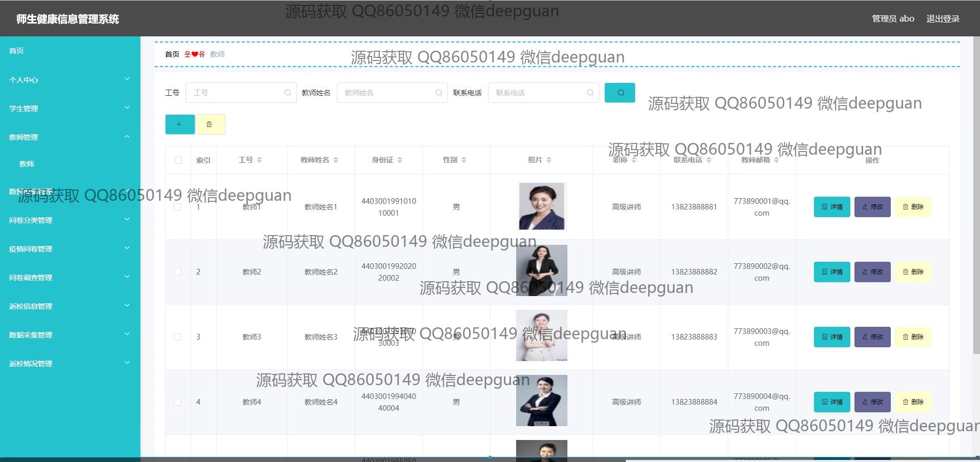The width and height of the screenshot is (980, 462).
Task: Click 教师4 photo thumbnail
Action: (x=542, y=401)
